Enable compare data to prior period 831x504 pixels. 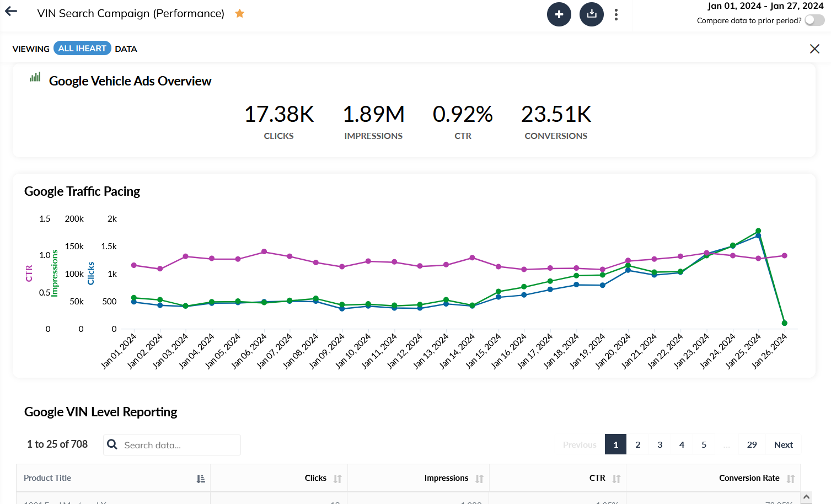click(x=814, y=20)
